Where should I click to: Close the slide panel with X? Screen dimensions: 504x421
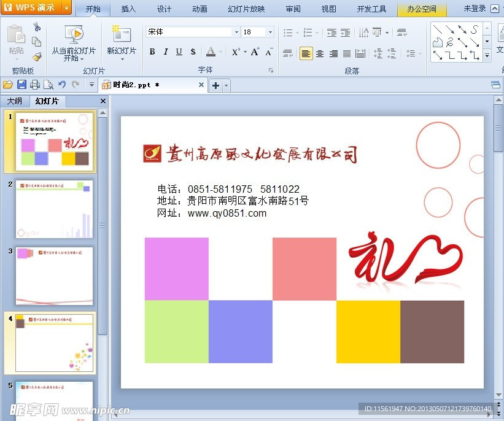tap(103, 101)
